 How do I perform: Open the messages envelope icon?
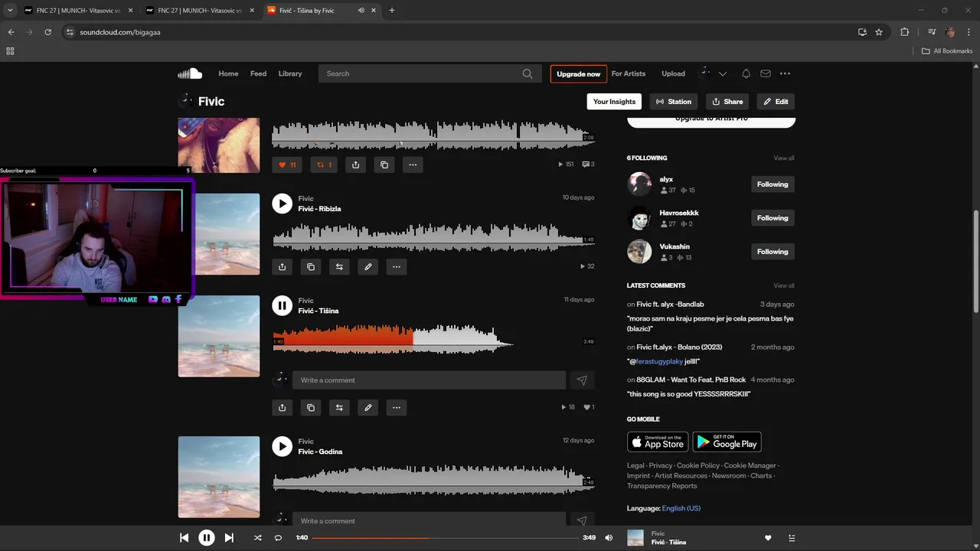[765, 73]
